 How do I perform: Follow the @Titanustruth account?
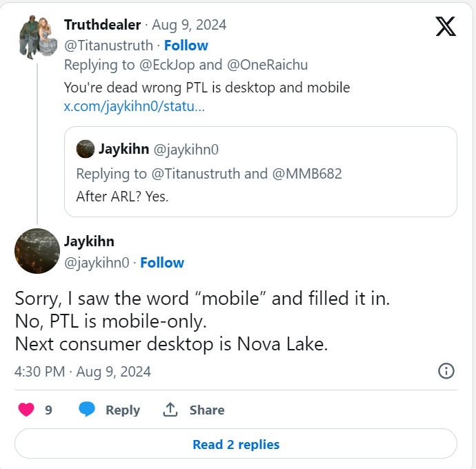coord(186,46)
